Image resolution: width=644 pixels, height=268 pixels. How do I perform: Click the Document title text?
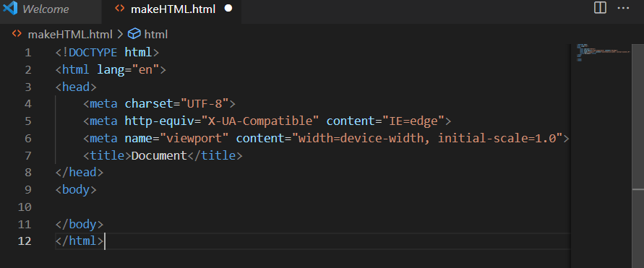pyautogui.click(x=159, y=155)
